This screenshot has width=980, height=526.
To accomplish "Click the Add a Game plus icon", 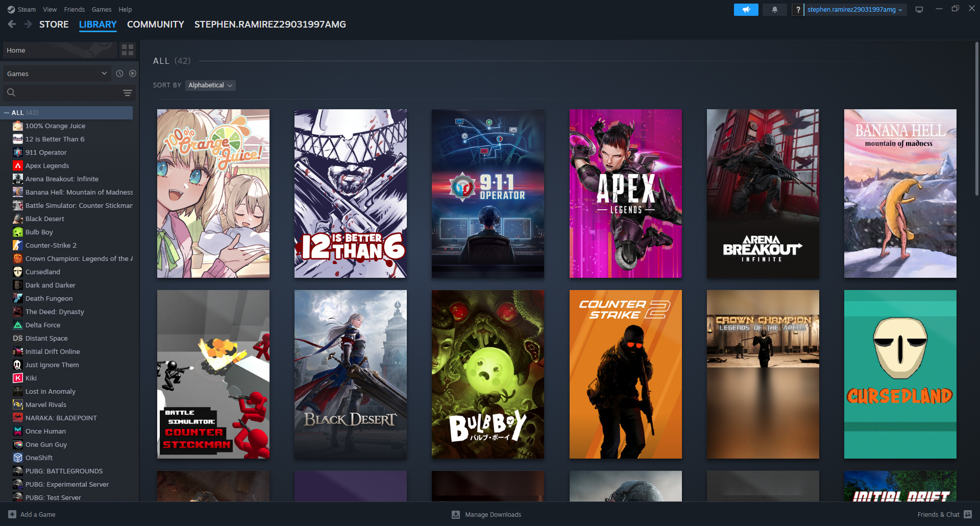I will coord(12,514).
